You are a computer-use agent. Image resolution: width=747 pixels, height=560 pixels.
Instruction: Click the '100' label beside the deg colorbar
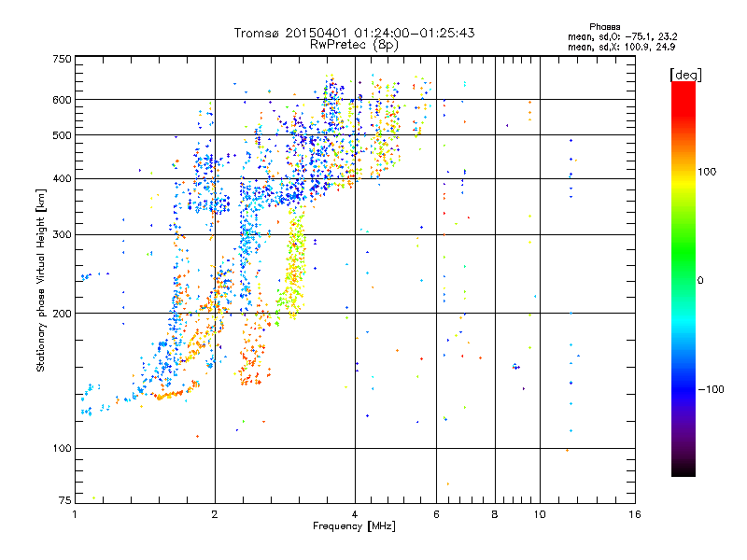click(707, 172)
